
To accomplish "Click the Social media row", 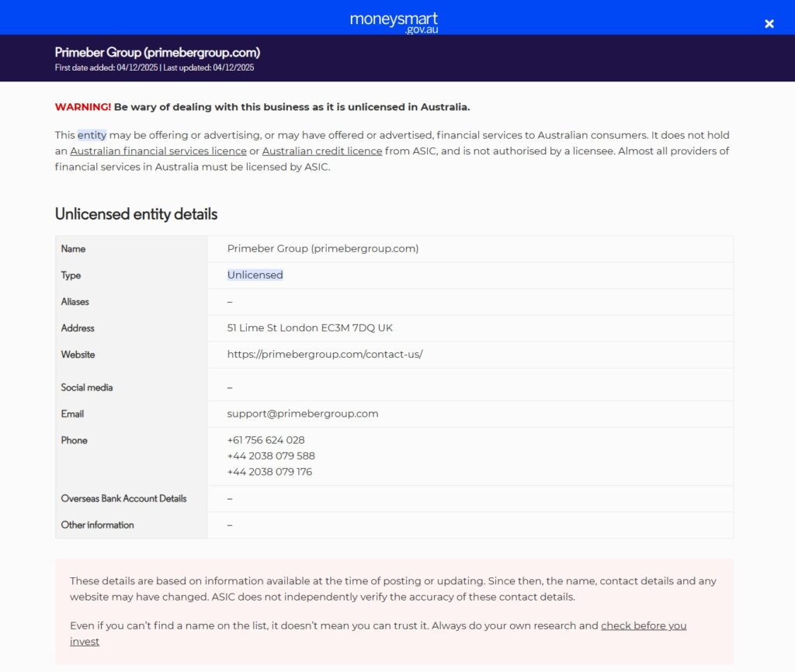I will pyautogui.click(x=86, y=387).
